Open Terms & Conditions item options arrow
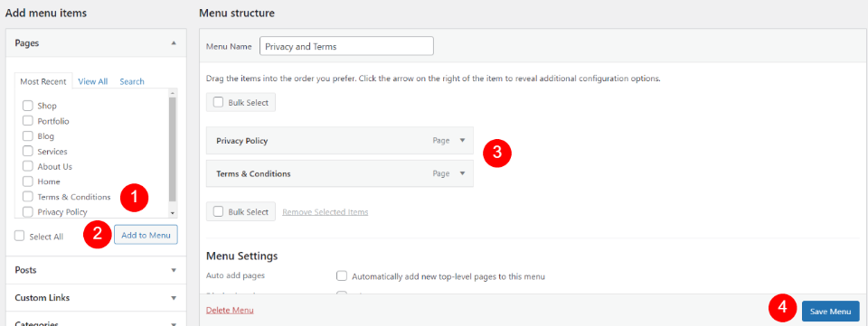Image resolution: width=868 pixels, height=326 pixels. 463,173
